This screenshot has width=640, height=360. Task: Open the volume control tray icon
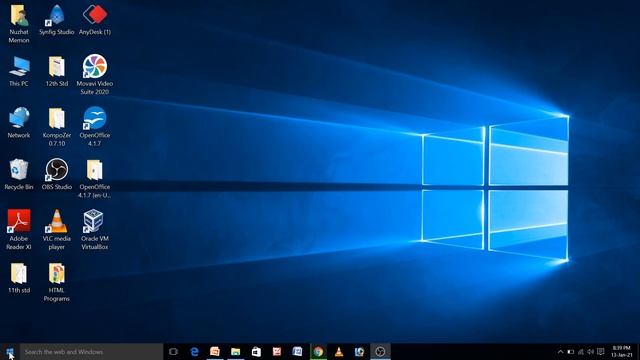click(591, 352)
